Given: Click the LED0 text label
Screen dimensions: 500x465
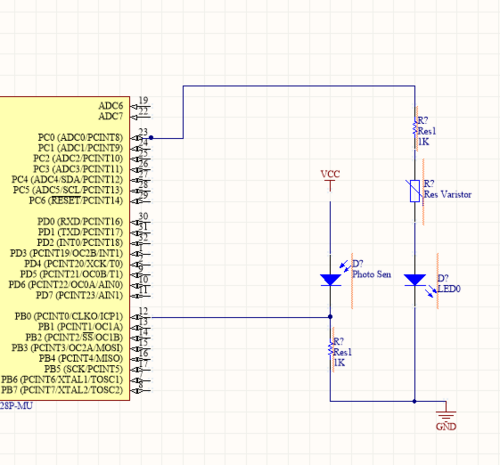Looking at the screenshot, I should click(449, 289).
